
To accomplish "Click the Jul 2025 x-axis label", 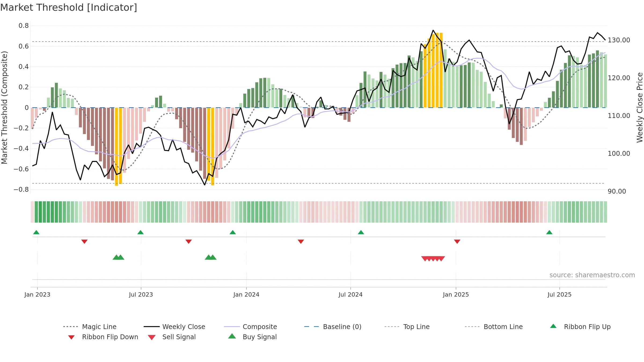I will [559, 295].
